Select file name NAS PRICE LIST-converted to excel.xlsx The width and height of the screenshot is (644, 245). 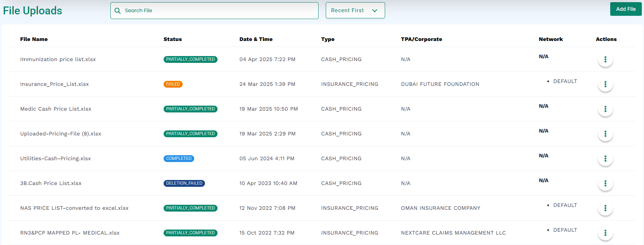point(74,208)
